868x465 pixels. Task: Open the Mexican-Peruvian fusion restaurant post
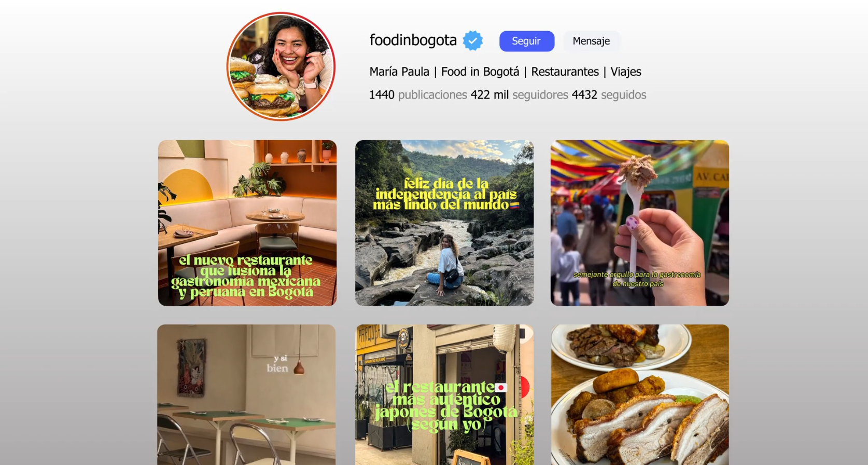[247, 223]
